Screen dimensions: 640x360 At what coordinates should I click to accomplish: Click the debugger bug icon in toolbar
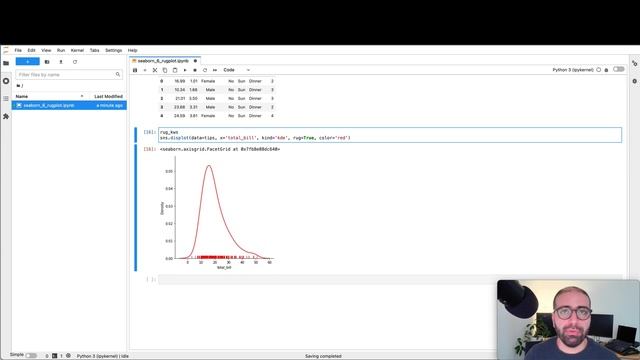tap(607, 70)
